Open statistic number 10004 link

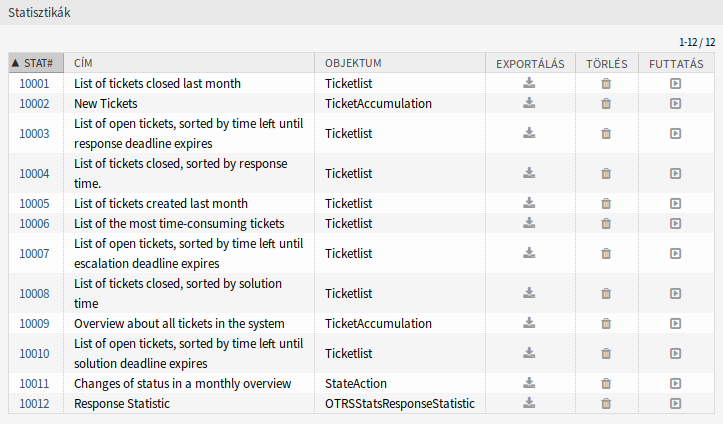tap(34, 174)
